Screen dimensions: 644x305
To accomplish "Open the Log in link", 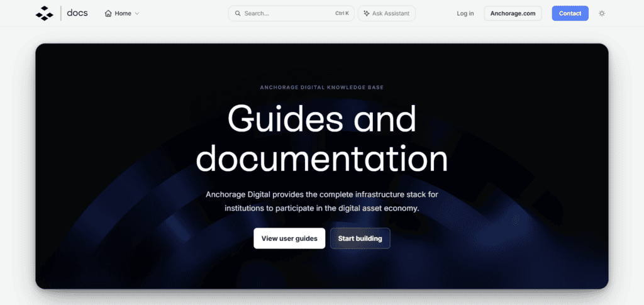I will (x=465, y=13).
